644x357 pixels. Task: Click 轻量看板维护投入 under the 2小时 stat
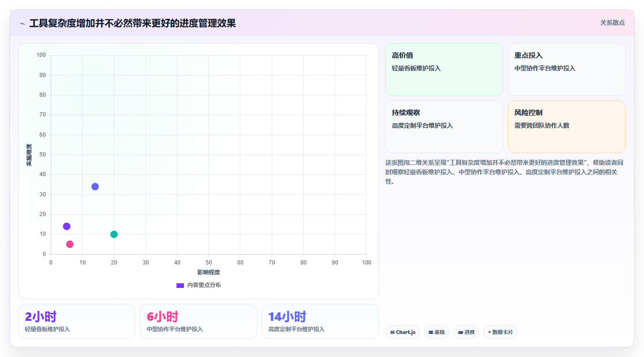point(47,329)
